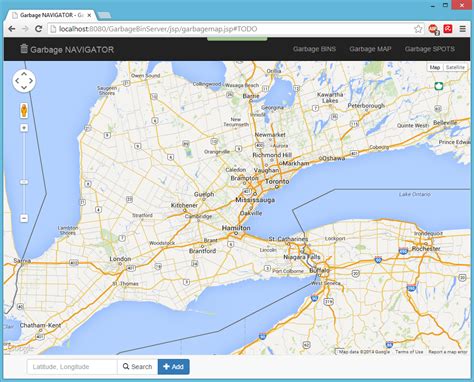Select the Map view type
This screenshot has height=382, width=474.
[x=435, y=67]
